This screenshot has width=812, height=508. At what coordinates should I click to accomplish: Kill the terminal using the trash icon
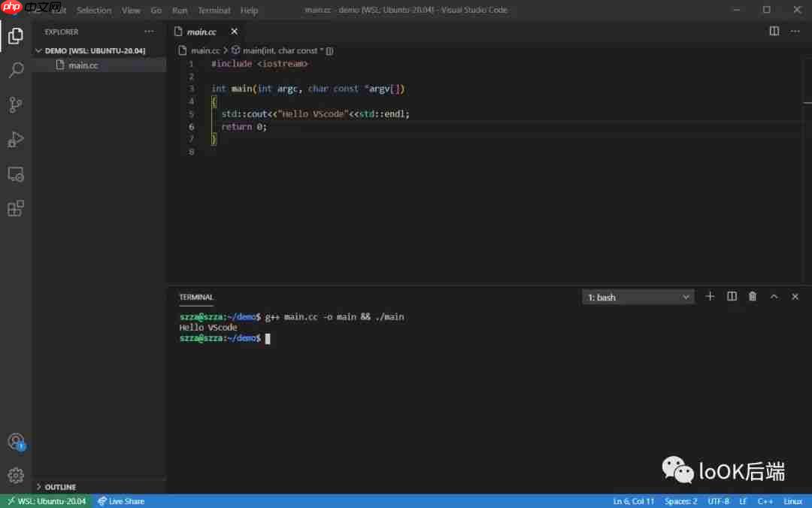click(752, 296)
